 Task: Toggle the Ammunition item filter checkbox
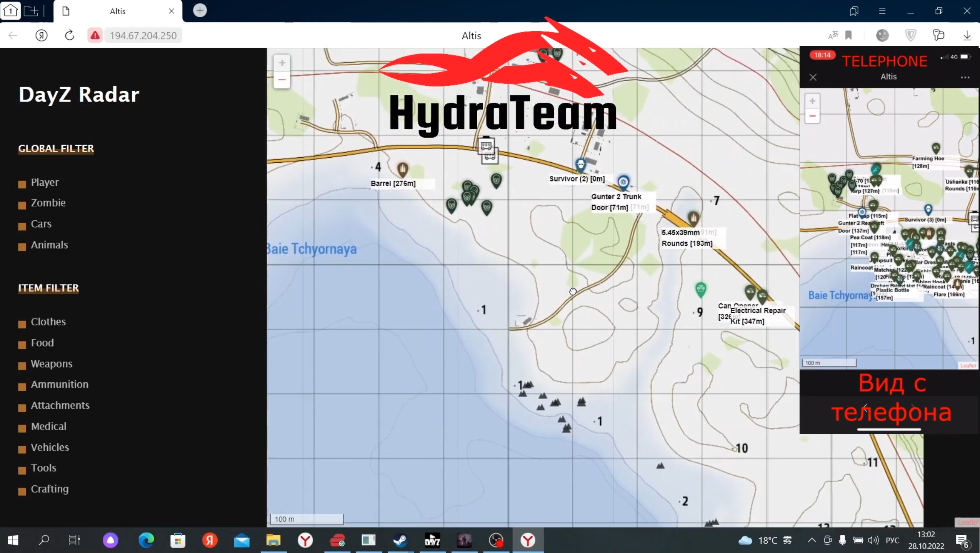[22, 386]
